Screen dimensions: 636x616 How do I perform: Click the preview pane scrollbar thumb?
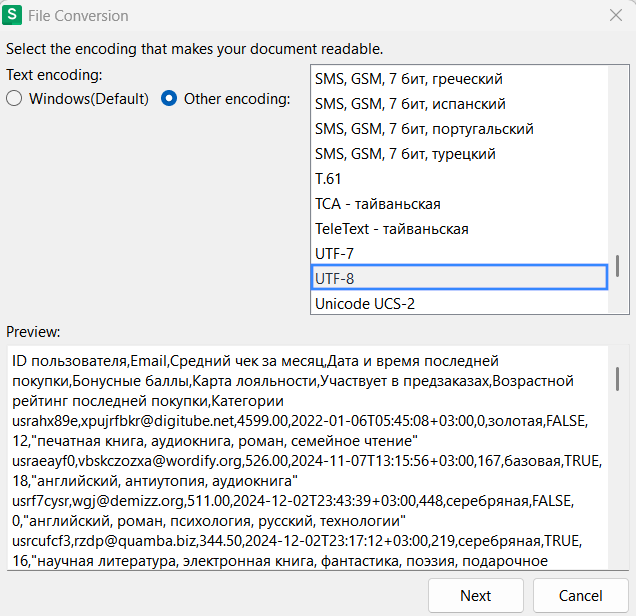[617, 378]
